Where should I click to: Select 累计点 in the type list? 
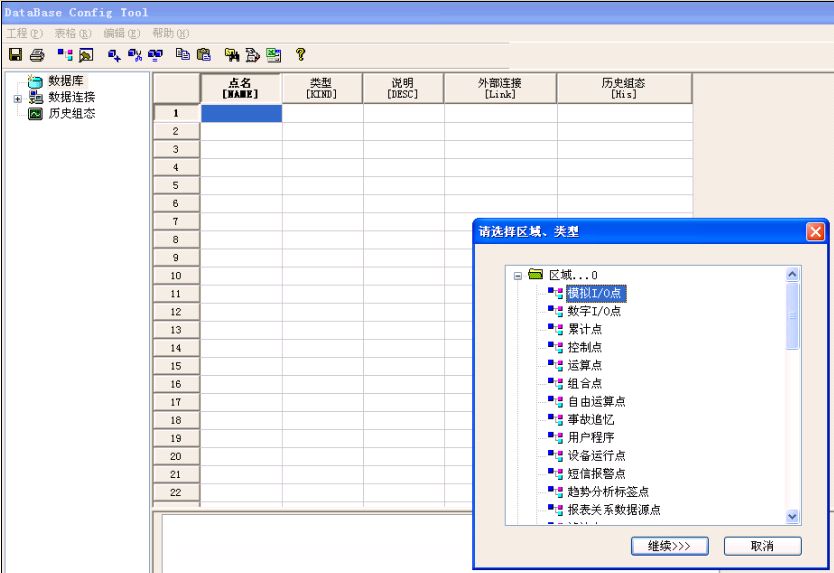pos(585,329)
